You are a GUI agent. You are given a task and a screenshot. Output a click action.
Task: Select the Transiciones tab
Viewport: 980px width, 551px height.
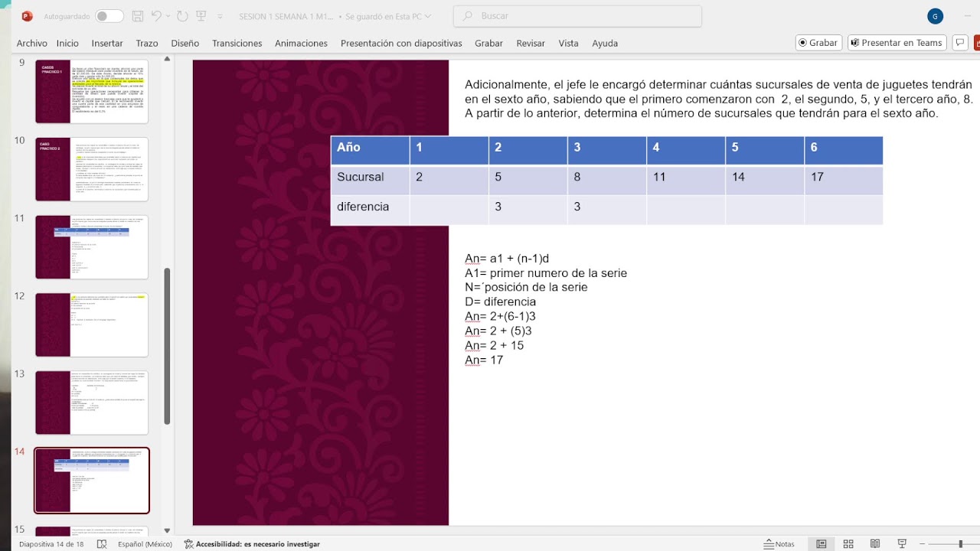click(237, 44)
